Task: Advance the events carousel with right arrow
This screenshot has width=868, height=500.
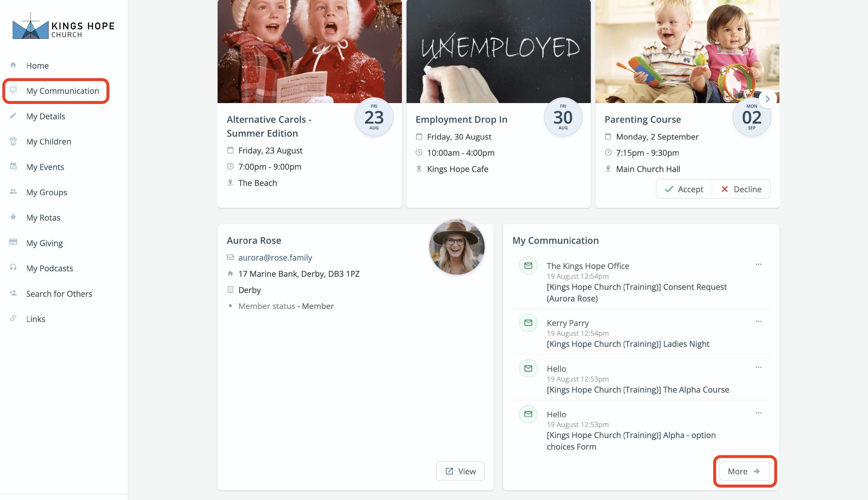Action: click(768, 99)
